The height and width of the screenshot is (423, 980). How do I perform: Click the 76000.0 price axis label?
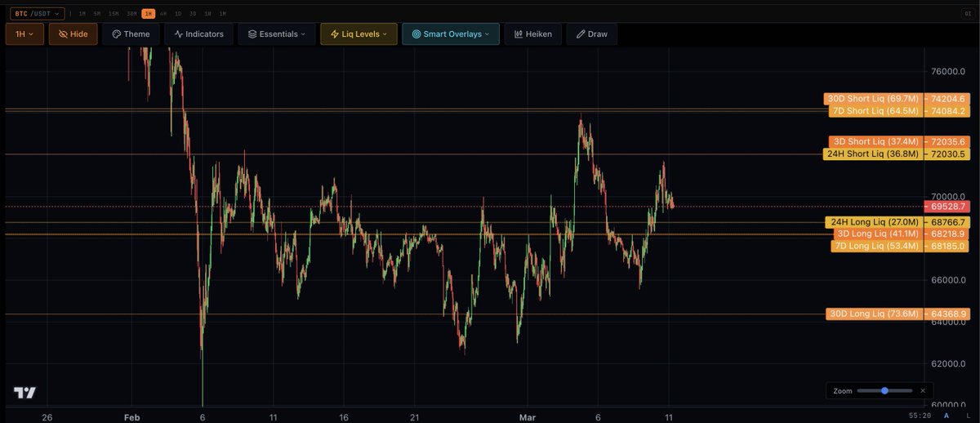pyautogui.click(x=949, y=71)
